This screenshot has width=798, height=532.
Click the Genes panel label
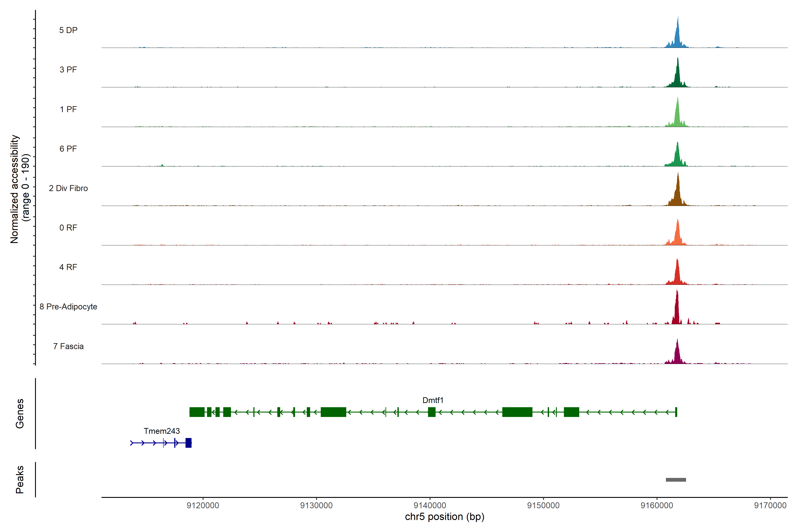coord(20,413)
